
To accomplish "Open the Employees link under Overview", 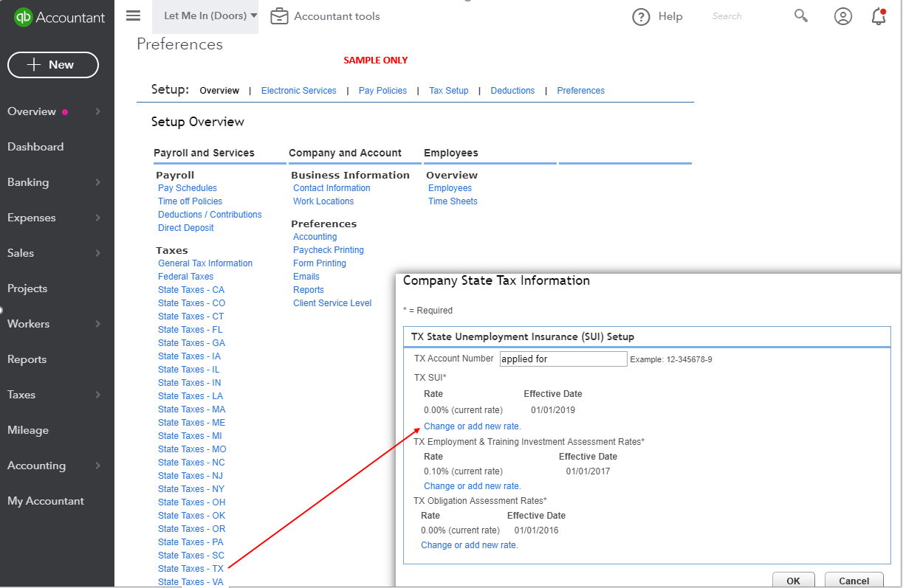I will point(450,188).
